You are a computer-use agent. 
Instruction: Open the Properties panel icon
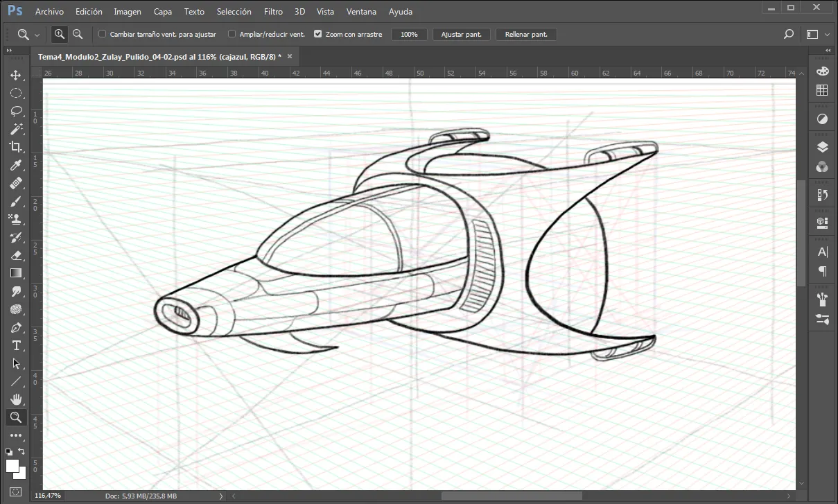click(822, 223)
